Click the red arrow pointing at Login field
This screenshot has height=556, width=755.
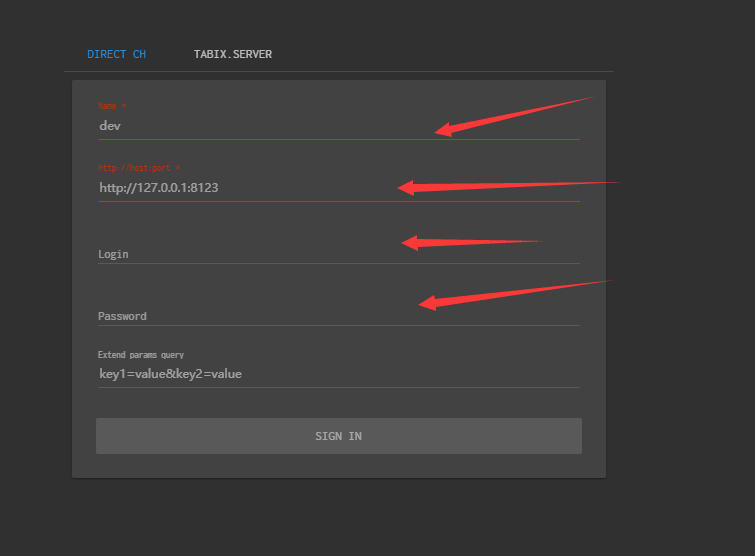tap(470, 242)
